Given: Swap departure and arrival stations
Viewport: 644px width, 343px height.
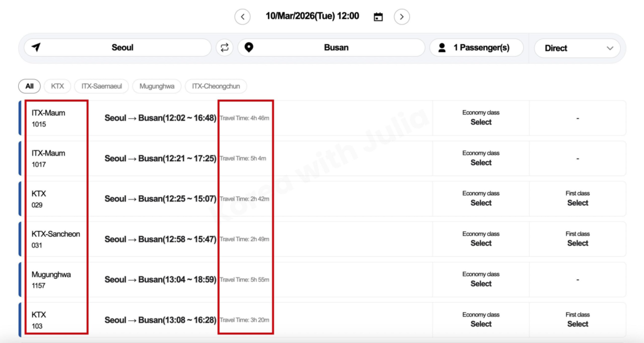Looking at the screenshot, I should coord(225,48).
